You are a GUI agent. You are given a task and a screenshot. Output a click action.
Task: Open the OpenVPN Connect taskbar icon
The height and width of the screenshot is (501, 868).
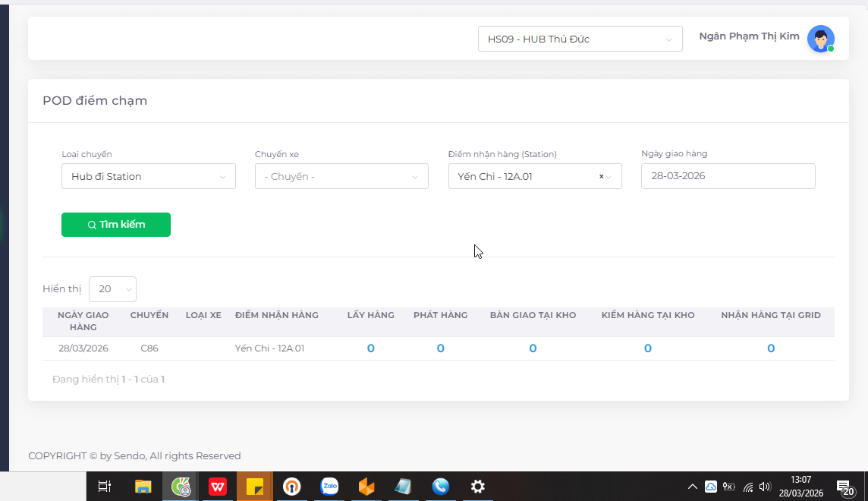(x=291, y=487)
